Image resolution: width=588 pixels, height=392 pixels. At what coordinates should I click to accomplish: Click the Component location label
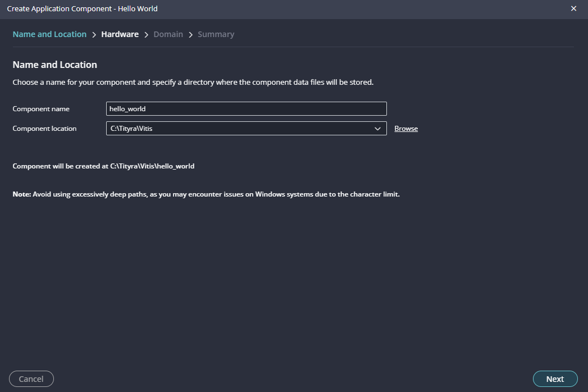(x=44, y=129)
